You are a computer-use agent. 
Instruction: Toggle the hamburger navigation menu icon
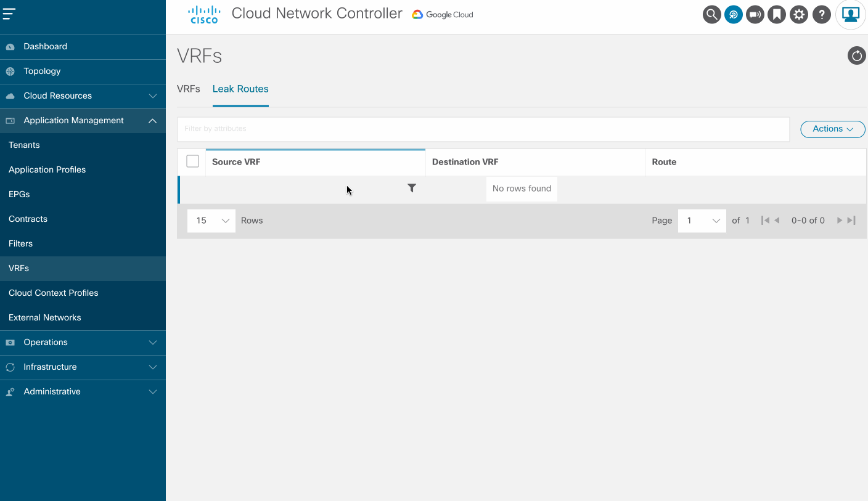pyautogui.click(x=9, y=14)
